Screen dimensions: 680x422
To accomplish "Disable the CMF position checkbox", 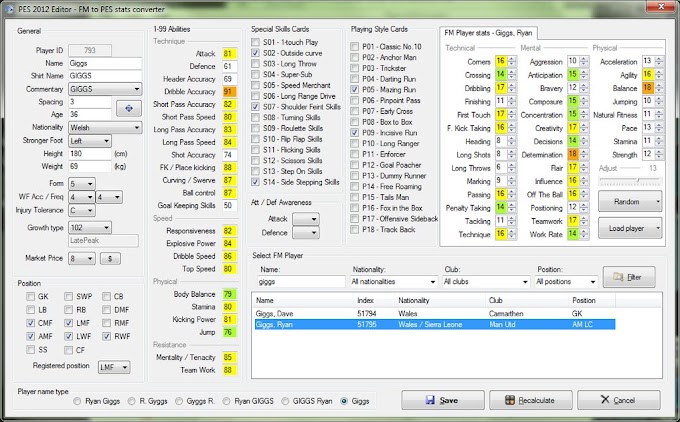I will 30,323.
